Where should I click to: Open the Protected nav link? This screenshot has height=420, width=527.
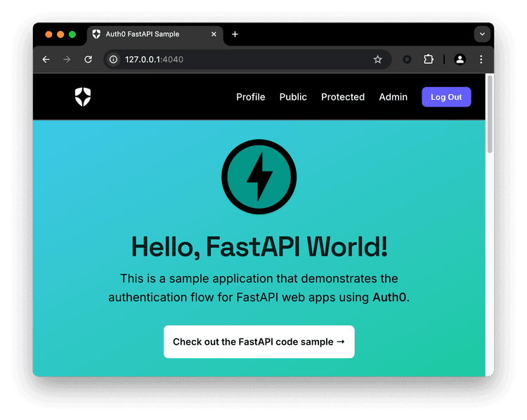pos(343,97)
